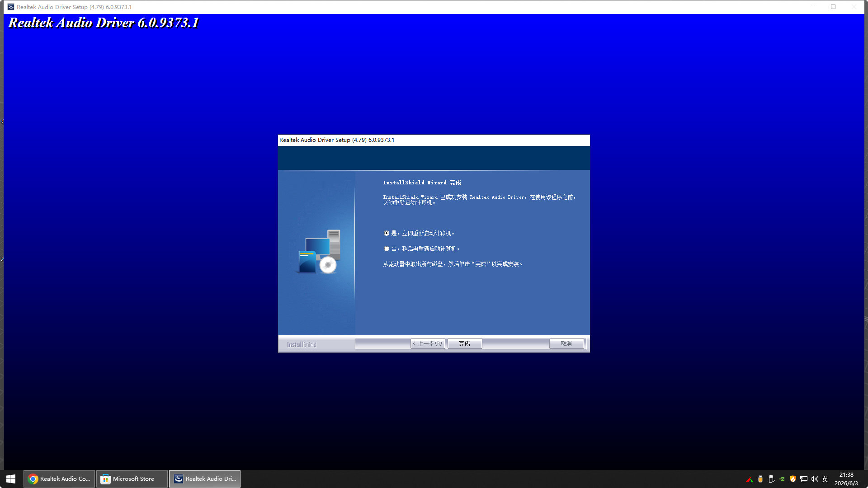Screen dimensions: 868x488
Task: Click the orange USB drive tray icon
Action: pos(760,479)
